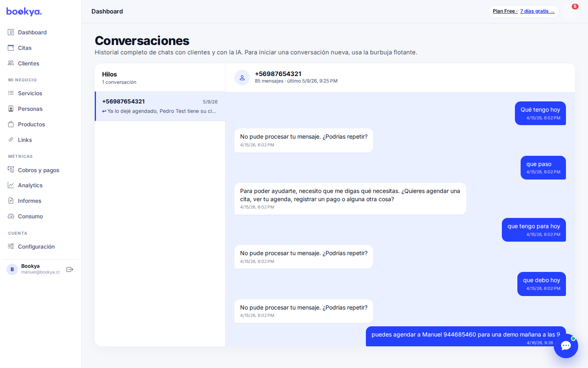Go home via the bookya logo
Image resolution: width=588 pixels, height=368 pixels.
pyautogui.click(x=24, y=11)
